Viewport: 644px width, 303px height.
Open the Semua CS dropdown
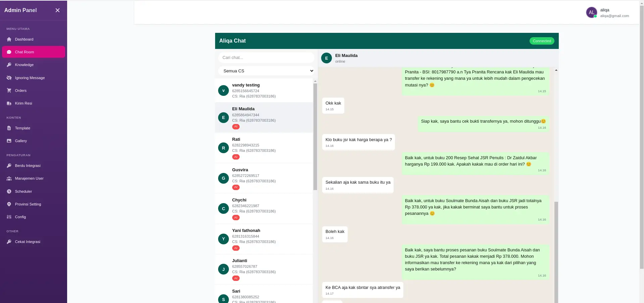(266, 71)
